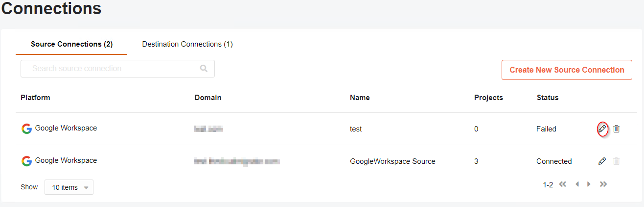Sort by the Platform column header
The height and width of the screenshot is (207, 644).
(x=35, y=98)
